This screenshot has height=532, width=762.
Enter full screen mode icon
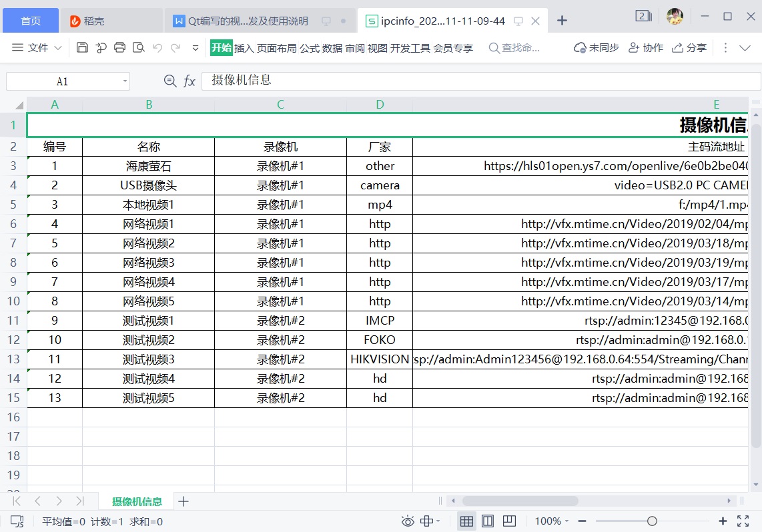tap(743, 521)
